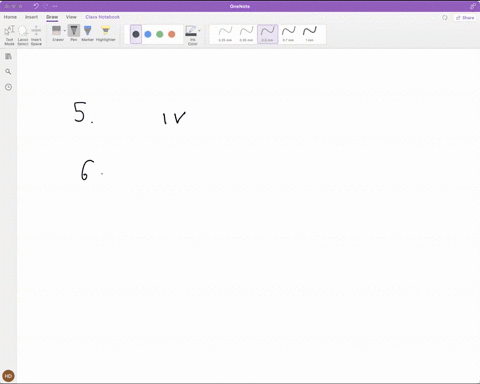Open search from the sidebar magnifier

pos(8,72)
